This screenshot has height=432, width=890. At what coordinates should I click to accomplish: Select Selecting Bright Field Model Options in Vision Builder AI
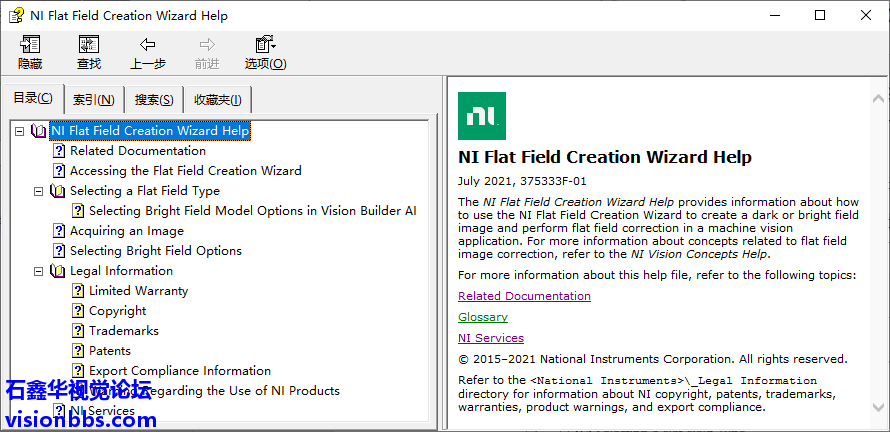point(253,211)
